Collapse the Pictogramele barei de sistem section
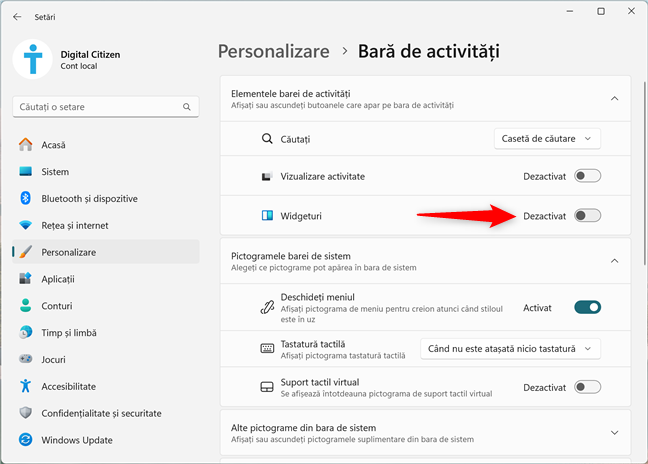648x464 pixels. click(615, 261)
